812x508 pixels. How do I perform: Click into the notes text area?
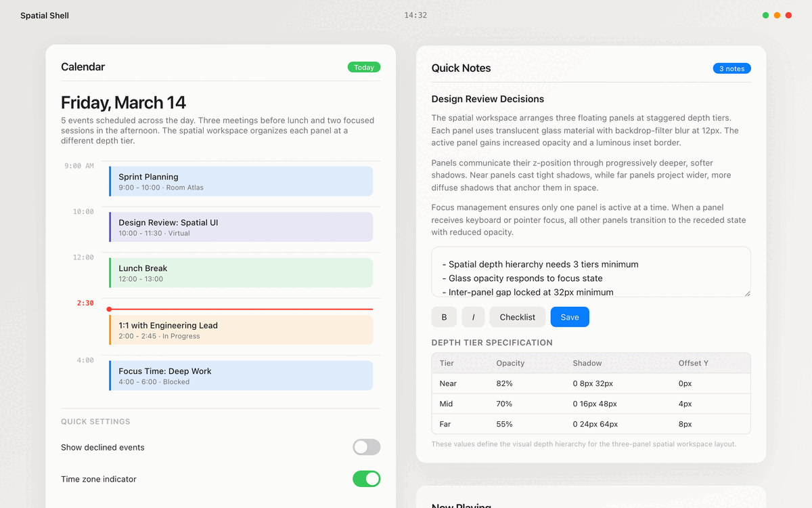pos(590,272)
